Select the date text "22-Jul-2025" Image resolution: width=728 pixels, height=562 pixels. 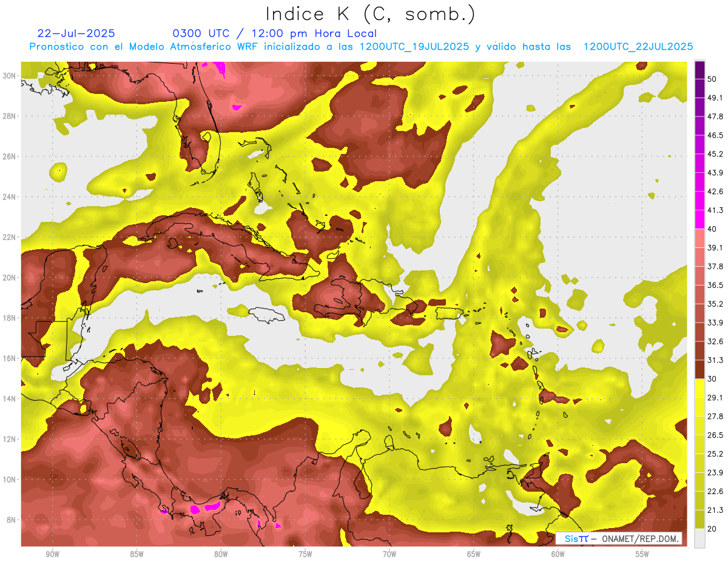(76, 33)
